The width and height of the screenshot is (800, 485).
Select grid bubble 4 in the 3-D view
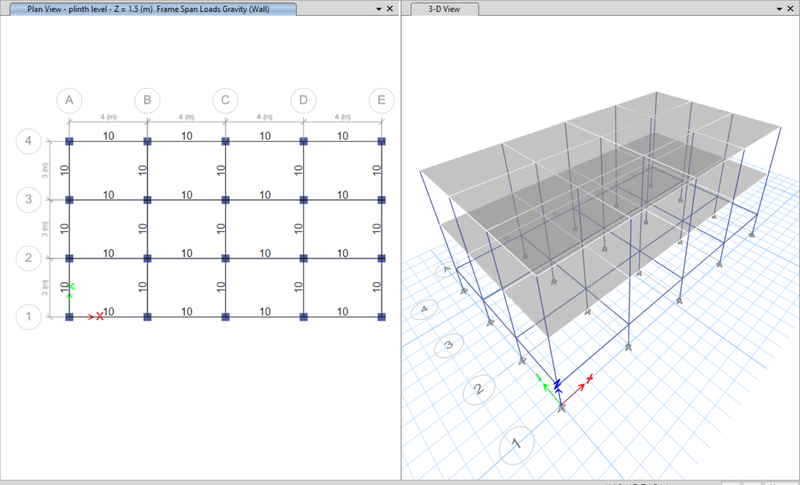[x=424, y=309]
